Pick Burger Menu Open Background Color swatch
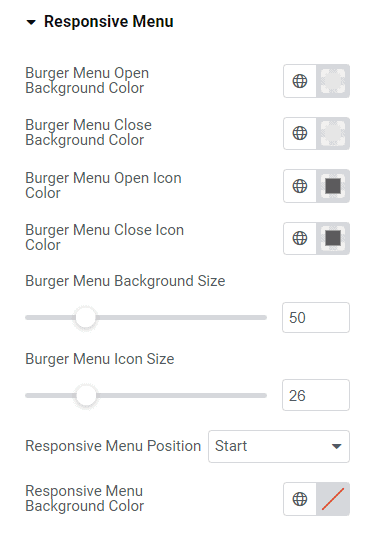 tap(333, 81)
